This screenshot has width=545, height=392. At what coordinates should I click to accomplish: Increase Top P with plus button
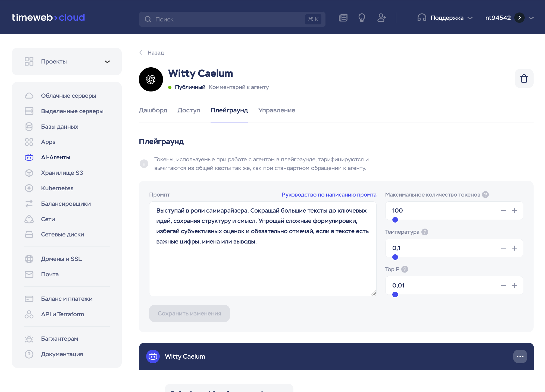pos(515,286)
